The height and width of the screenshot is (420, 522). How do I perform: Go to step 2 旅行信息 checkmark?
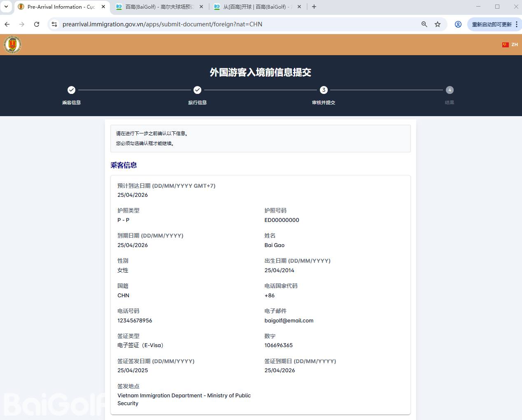click(197, 90)
